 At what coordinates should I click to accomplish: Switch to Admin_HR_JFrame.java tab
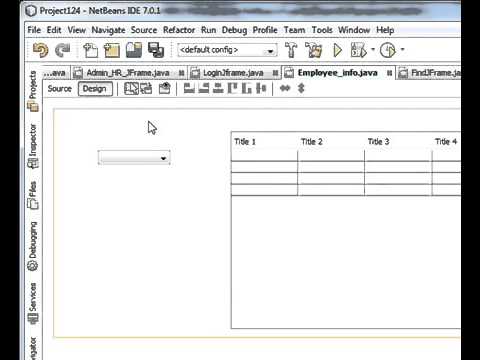[x=128, y=73]
